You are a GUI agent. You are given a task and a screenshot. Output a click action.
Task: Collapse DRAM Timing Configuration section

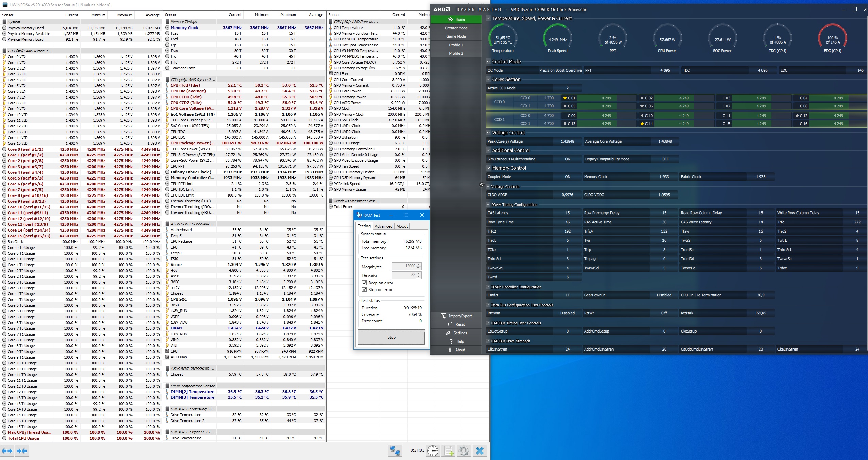pyautogui.click(x=488, y=205)
